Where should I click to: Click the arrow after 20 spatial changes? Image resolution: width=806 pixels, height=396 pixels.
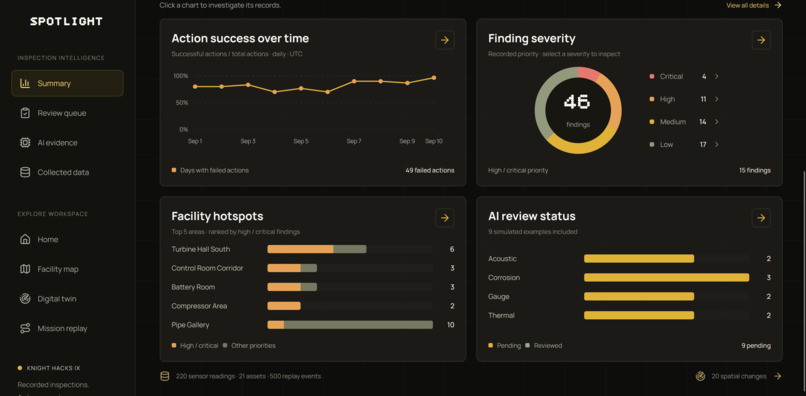coord(778,376)
